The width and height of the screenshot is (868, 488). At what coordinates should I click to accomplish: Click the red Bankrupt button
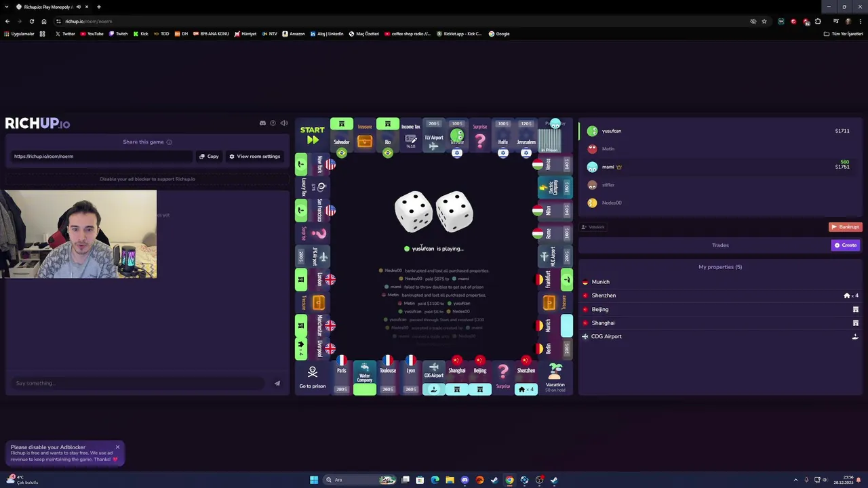click(x=845, y=227)
